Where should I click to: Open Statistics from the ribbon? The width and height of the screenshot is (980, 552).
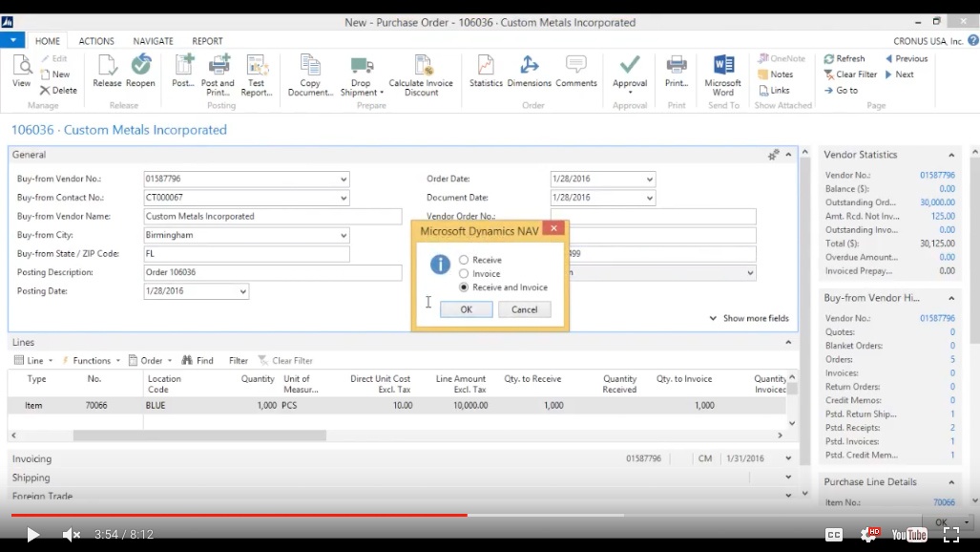pos(486,71)
